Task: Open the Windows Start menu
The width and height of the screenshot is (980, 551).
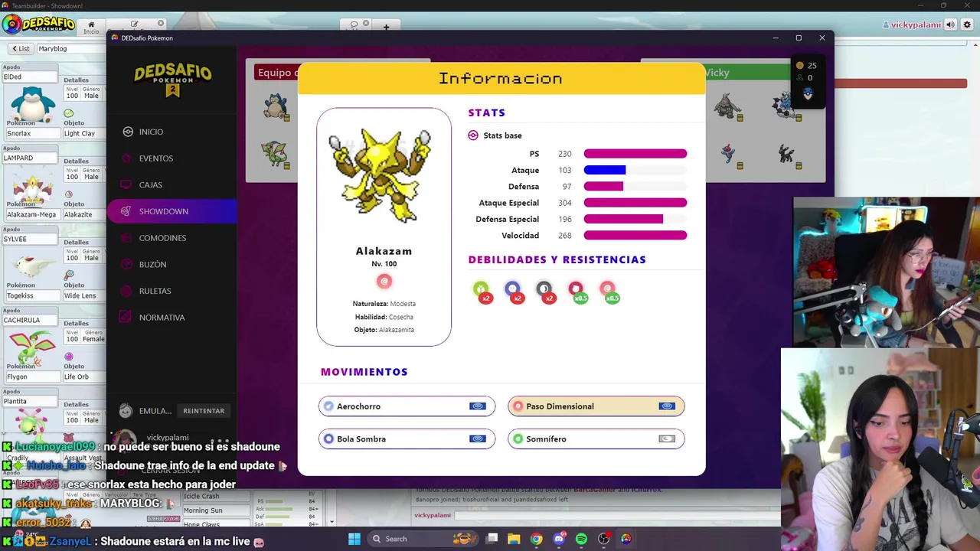Action: click(354, 539)
